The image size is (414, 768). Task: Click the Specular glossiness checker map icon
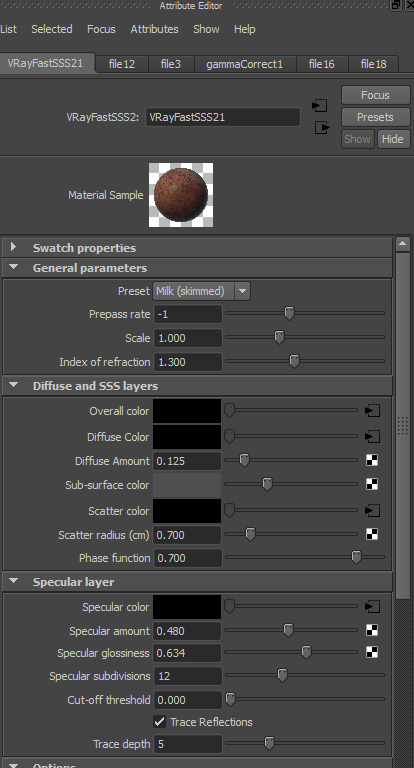point(372,652)
